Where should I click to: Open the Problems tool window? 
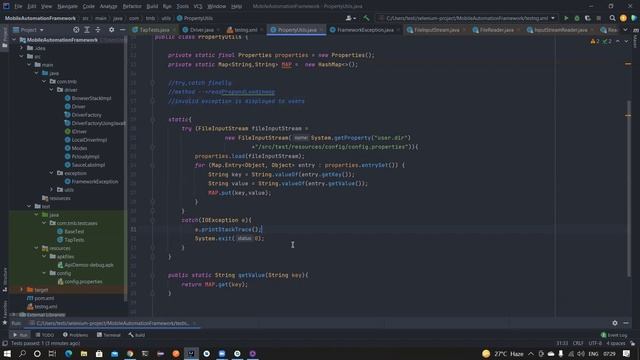tap(76, 335)
